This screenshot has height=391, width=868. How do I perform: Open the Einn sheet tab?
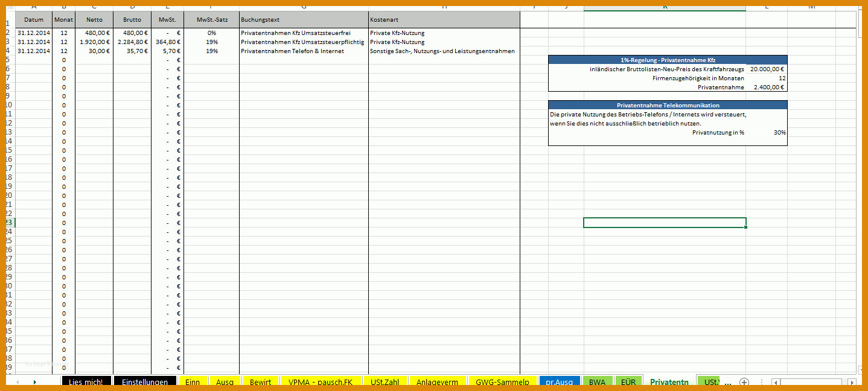193,382
